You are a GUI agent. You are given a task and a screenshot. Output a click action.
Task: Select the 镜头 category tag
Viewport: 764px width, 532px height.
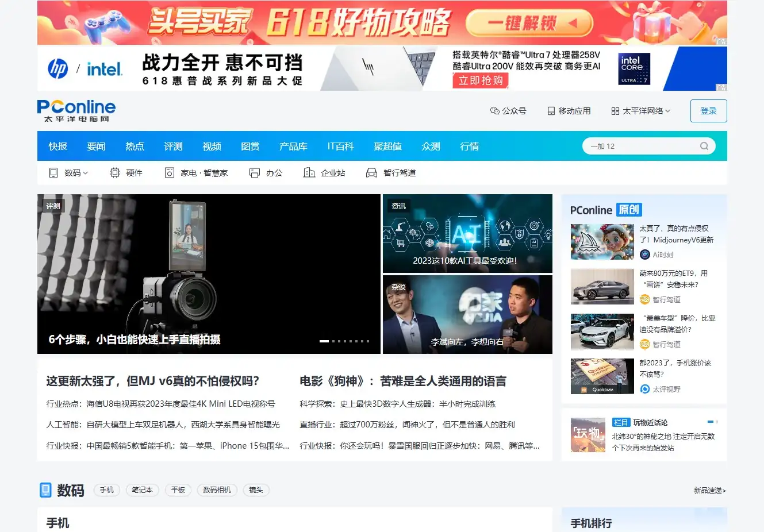click(x=256, y=490)
